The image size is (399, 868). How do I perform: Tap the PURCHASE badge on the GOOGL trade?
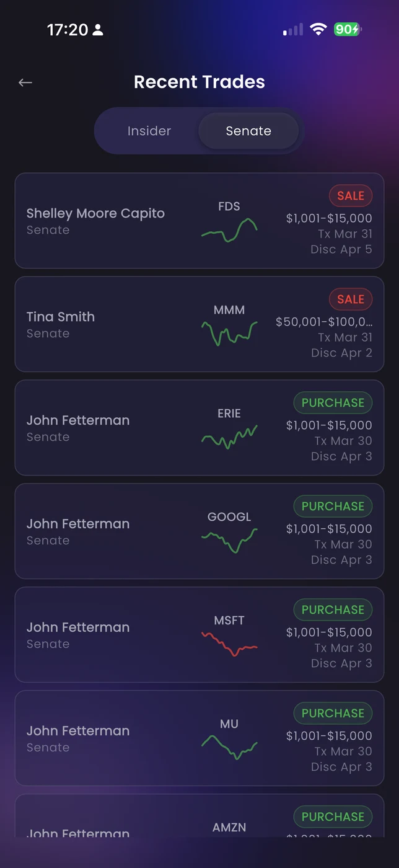[x=333, y=507]
